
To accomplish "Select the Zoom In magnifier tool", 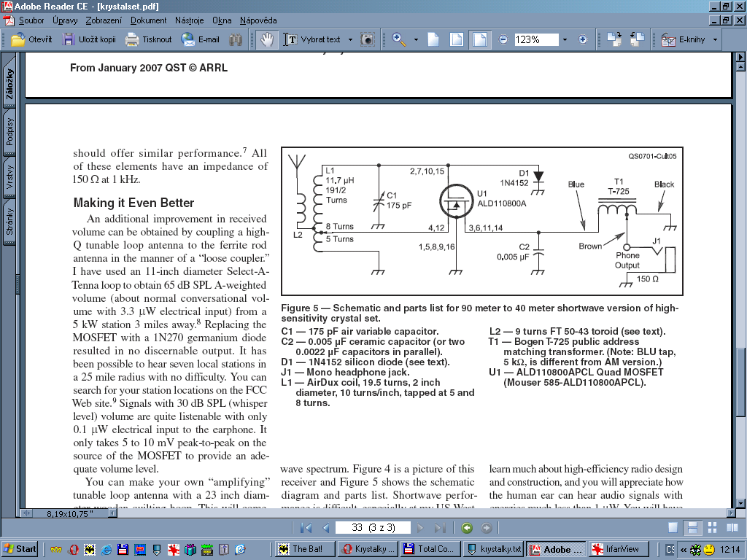I will click(399, 39).
